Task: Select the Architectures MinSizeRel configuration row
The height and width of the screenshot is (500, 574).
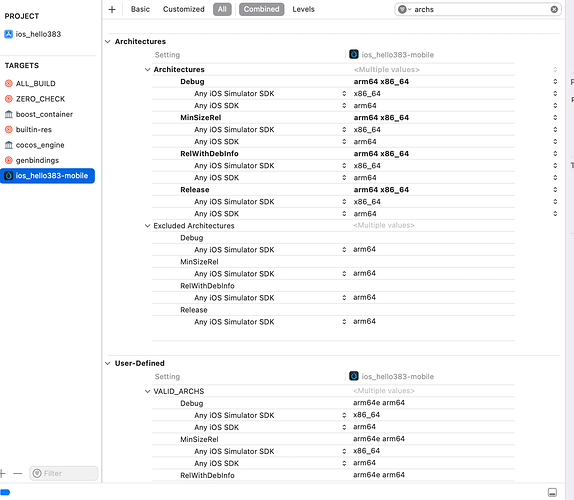Action: 333,117
